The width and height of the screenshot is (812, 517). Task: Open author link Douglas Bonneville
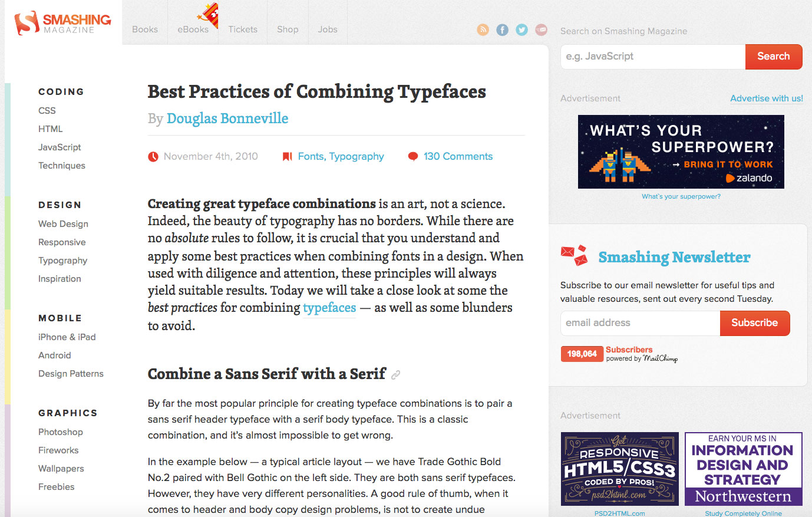click(227, 118)
